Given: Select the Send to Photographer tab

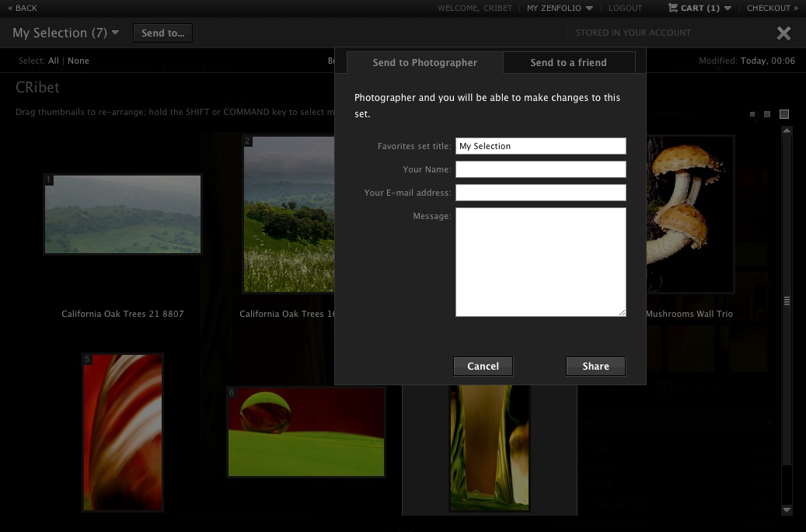Looking at the screenshot, I should (425, 62).
